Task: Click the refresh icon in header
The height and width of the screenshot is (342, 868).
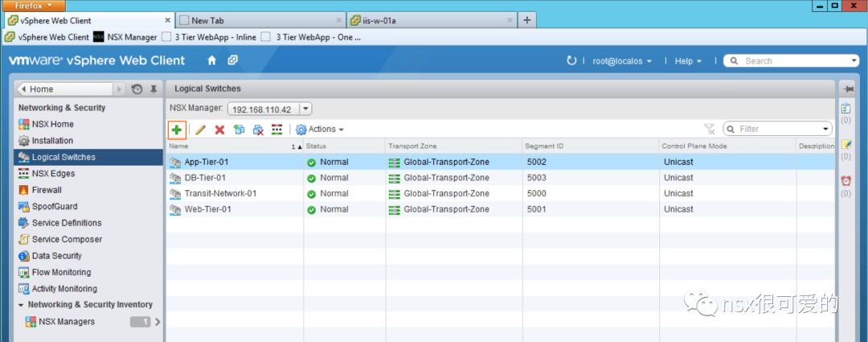Action: tap(571, 60)
